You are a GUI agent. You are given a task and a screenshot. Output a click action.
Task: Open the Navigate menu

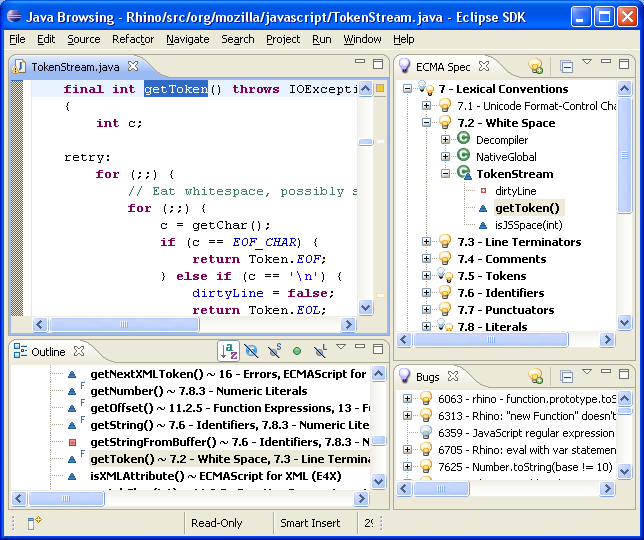188,39
